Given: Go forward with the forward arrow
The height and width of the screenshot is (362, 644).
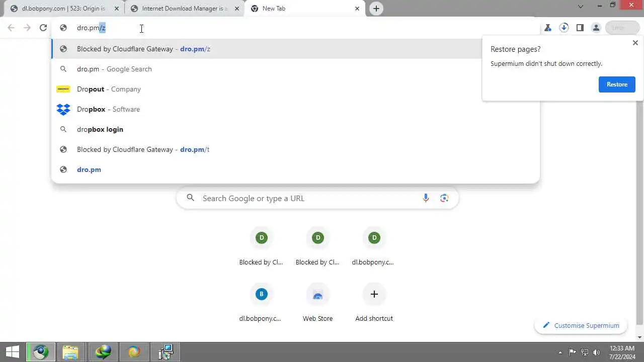Looking at the screenshot, I should pos(27,28).
